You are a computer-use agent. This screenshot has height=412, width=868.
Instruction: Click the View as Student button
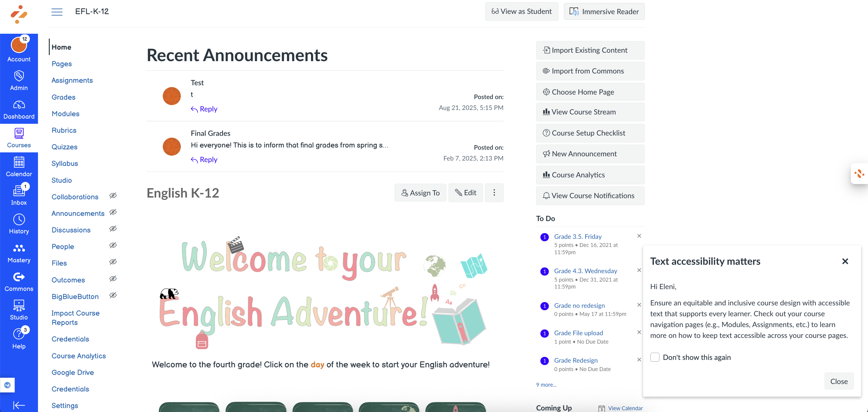(522, 11)
